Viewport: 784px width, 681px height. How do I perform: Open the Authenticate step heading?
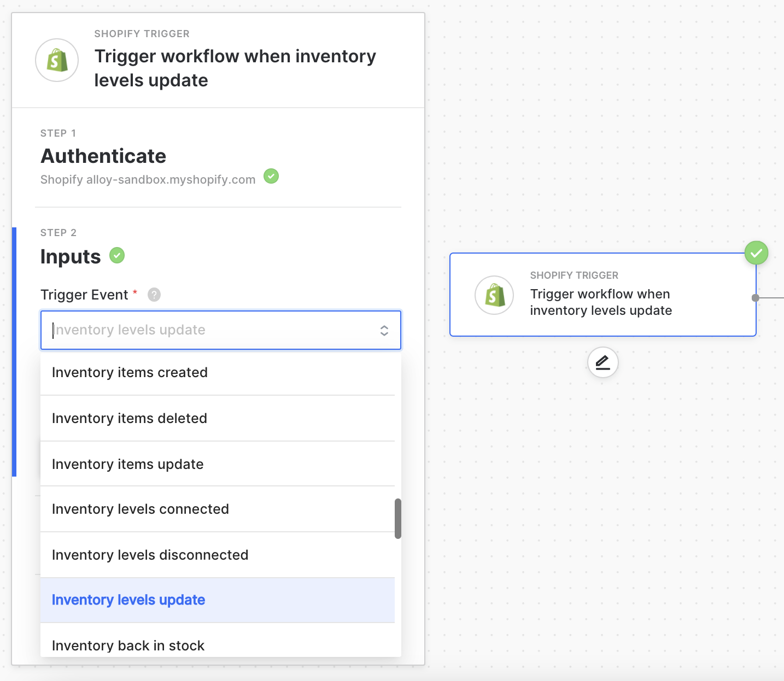[x=103, y=156]
